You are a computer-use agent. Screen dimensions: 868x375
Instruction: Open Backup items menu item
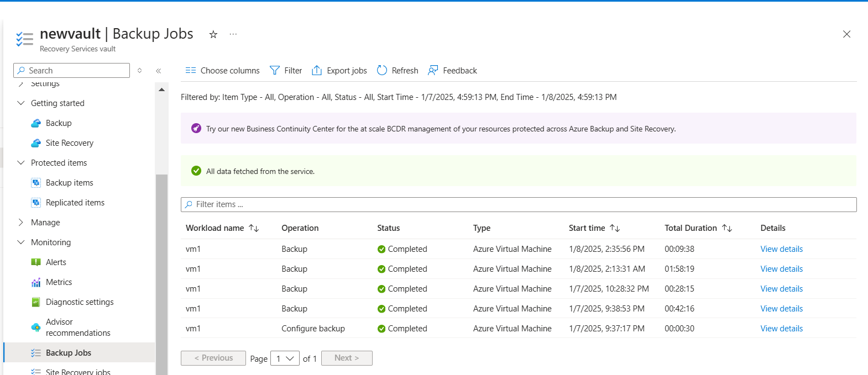pos(70,183)
